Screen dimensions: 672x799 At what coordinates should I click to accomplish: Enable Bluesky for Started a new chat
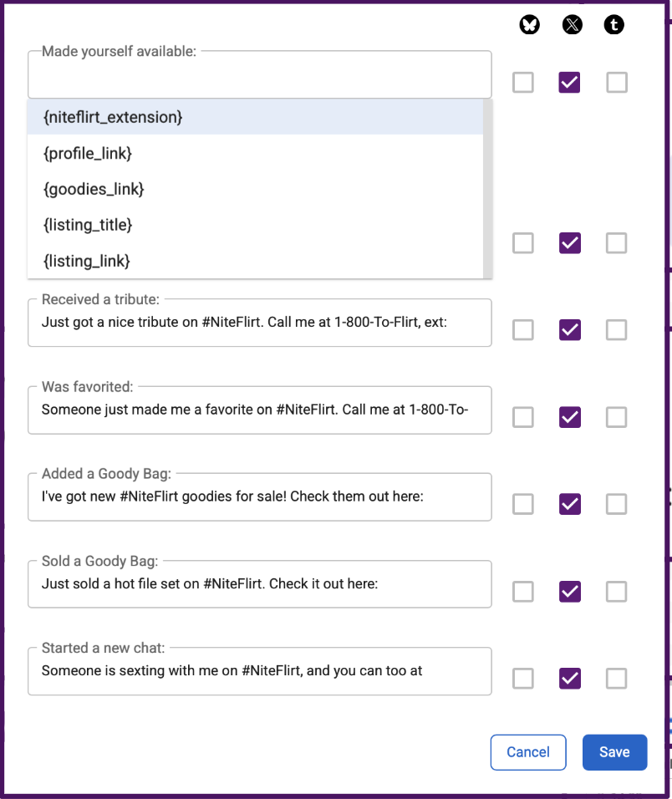523,679
